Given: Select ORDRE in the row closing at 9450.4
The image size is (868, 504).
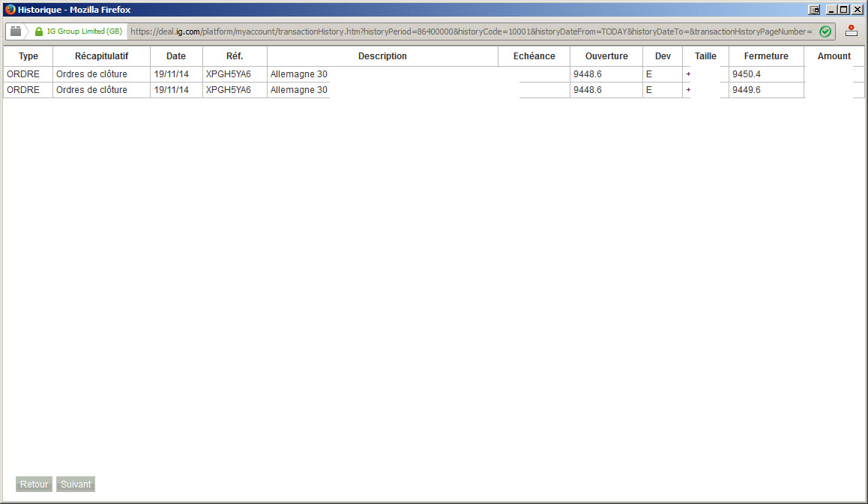Looking at the screenshot, I should pyautogui.click(x=23, y=74).
